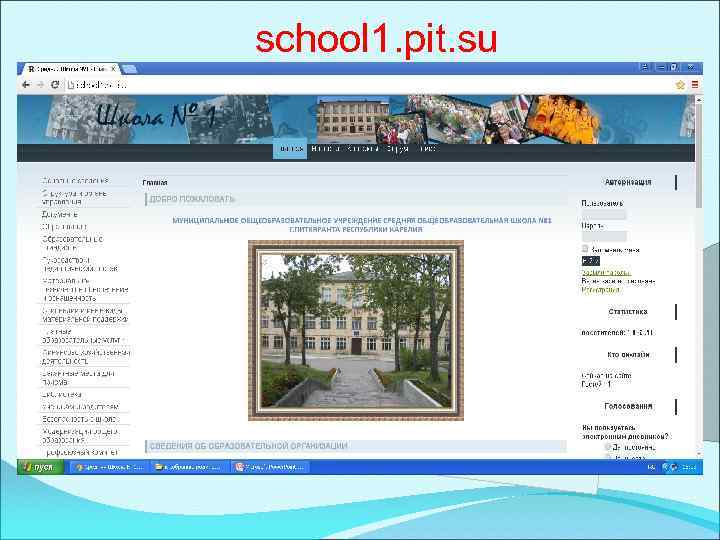Image resolution: width=720 pixels, height=540 pixels.
Task: Open the Windows пуск Start button
Action: coord(40,467)
